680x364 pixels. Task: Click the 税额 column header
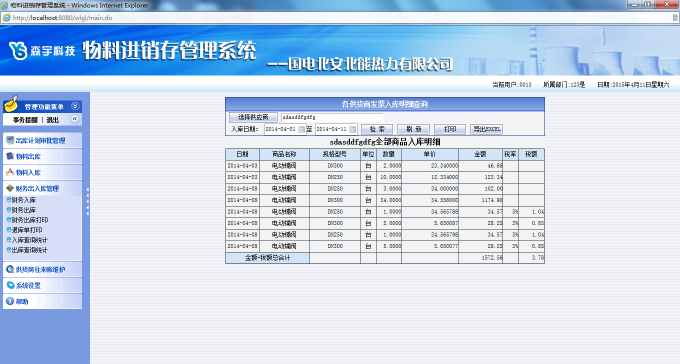531,154
